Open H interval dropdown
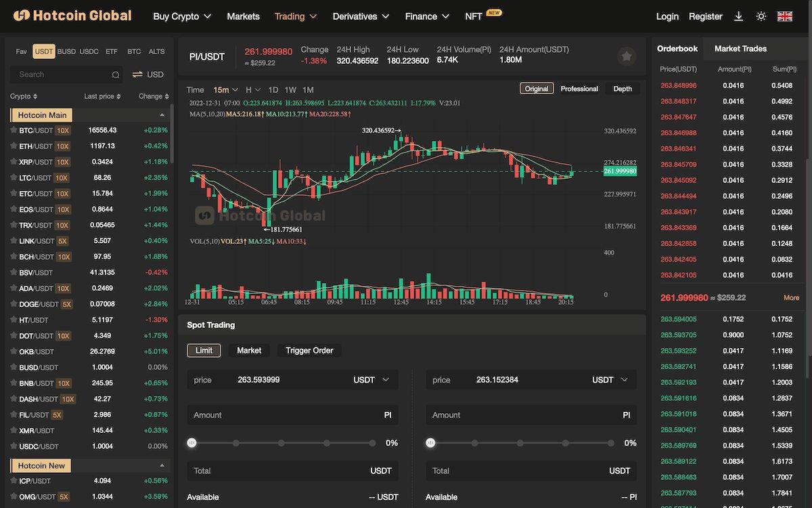Viewport: 812px width, 508px height. pyautogui.click(x=252, y=89)
